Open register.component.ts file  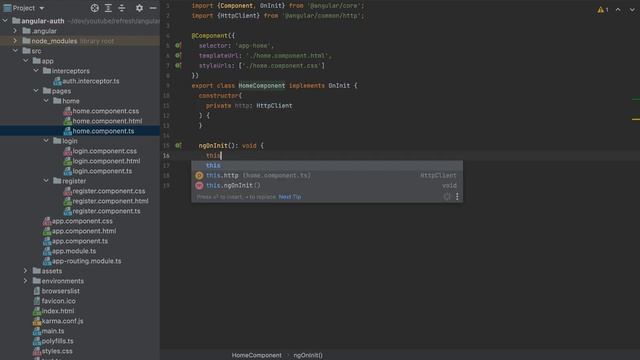pyautogui.click(x=106, y=211)
